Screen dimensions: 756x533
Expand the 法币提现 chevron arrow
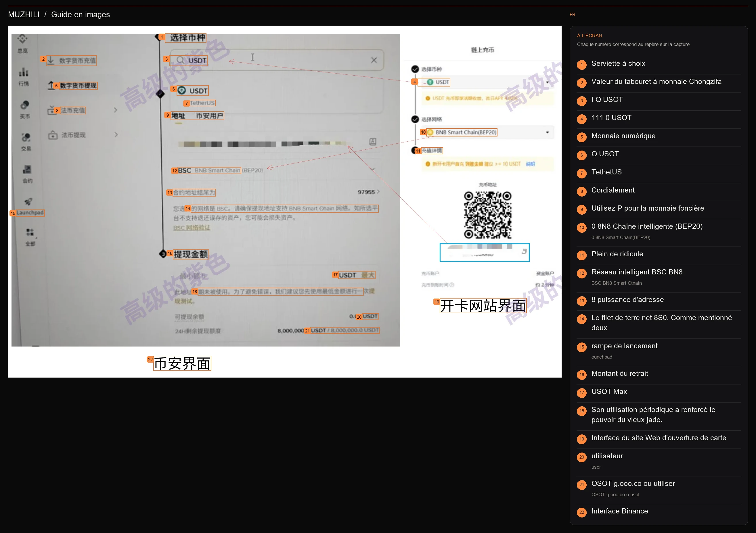(x=116, y=134)
